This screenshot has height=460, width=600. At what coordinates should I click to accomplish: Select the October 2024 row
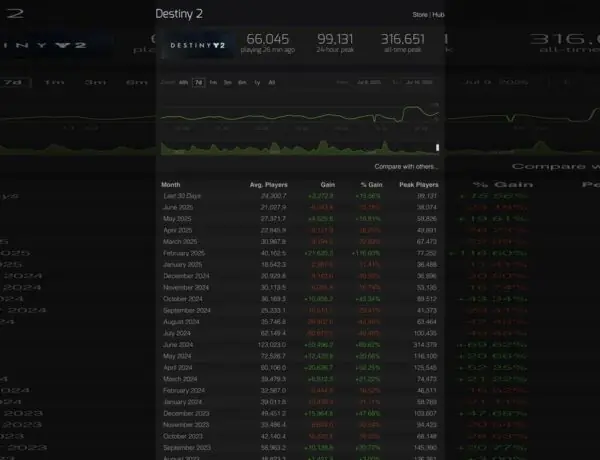click(300, 299)
